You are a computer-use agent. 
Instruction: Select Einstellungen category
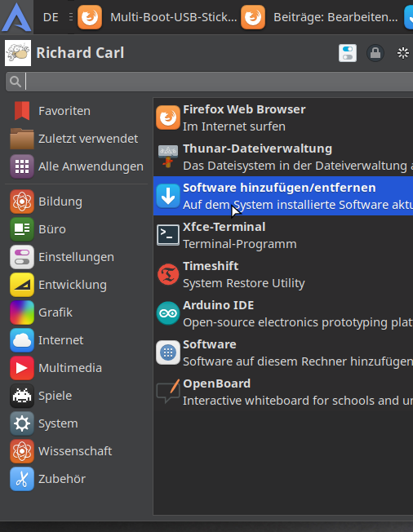(x=77, y=257)
